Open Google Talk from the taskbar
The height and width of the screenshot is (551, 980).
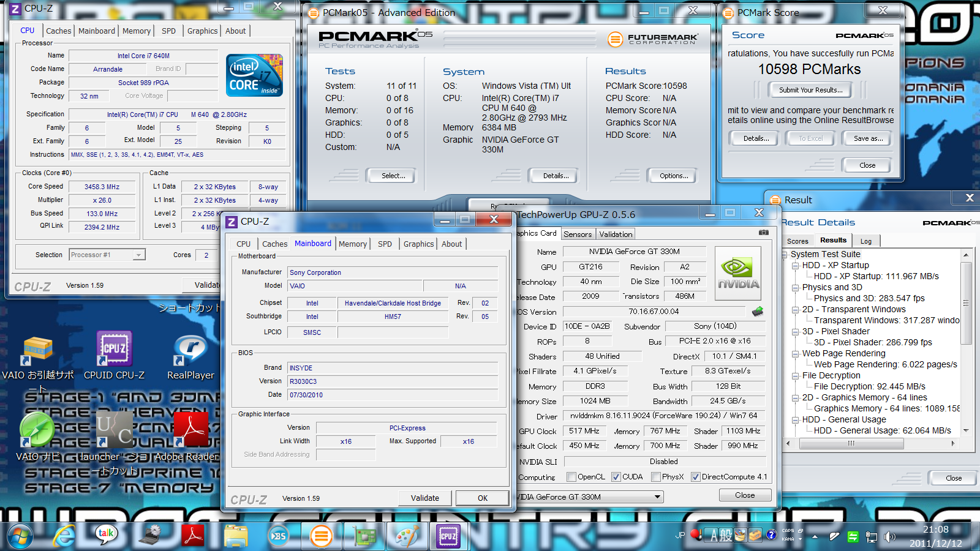(107, 535)
